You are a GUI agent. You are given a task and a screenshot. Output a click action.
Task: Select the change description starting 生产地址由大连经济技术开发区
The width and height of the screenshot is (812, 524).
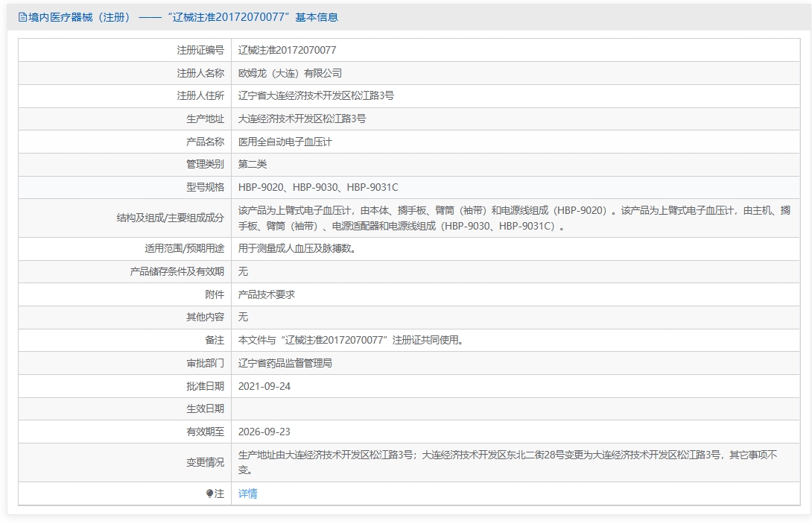[x=508, y=462]
